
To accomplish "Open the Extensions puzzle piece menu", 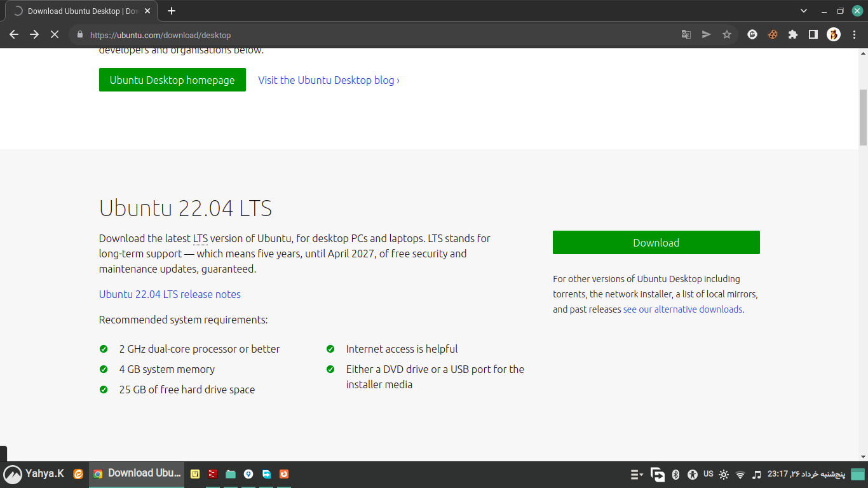I will click(793, 35).
